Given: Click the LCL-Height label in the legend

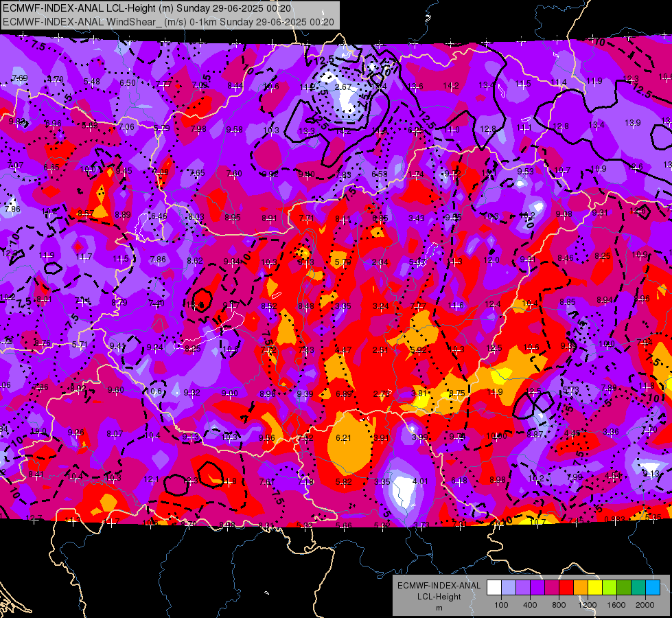Looking at the screenshot, I should 439,597.
